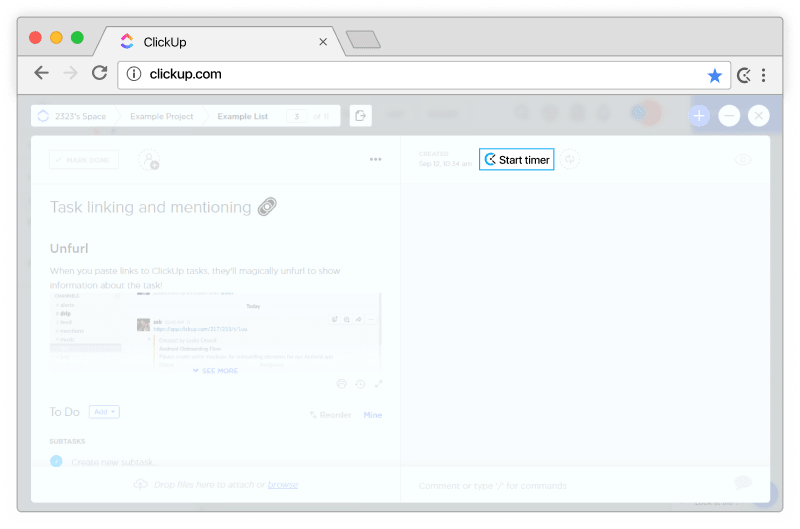Viewport: 800px width, 529px height.
Task: Click the comment input field
Action: click(x=492, y=486)
